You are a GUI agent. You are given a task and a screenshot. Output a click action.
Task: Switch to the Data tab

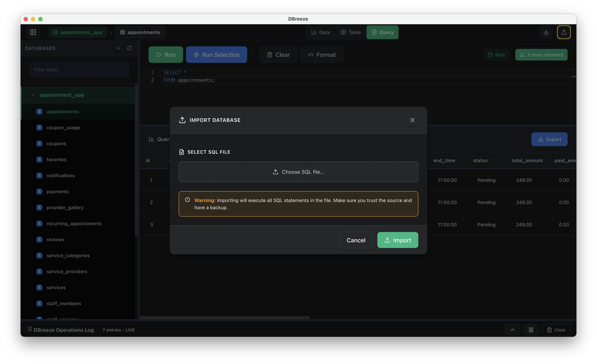(321, 32)
